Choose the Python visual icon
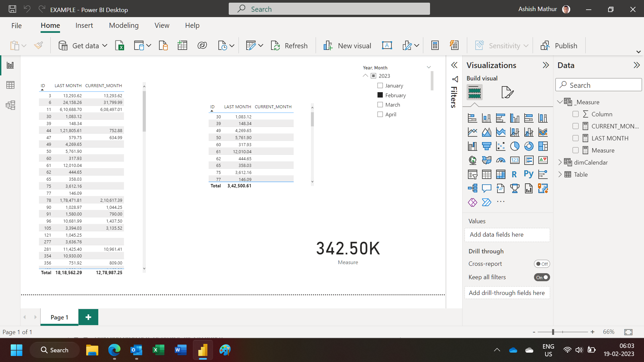644x362 pixels. tap(529, 174)
